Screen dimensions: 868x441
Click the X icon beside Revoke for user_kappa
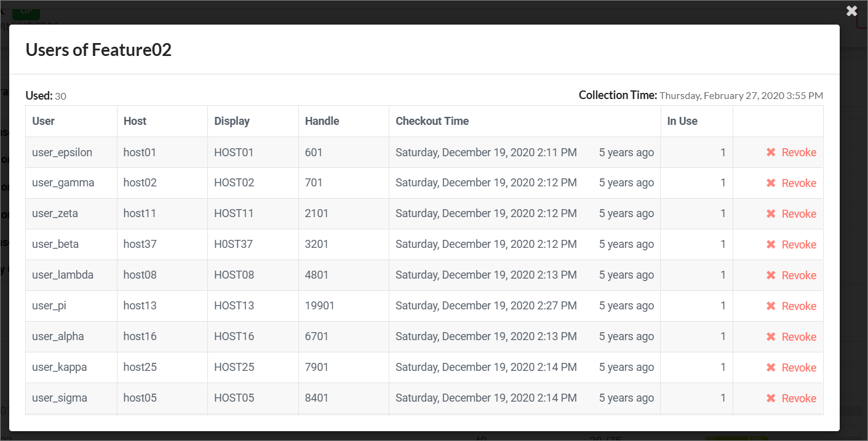(x=771, y=368)
